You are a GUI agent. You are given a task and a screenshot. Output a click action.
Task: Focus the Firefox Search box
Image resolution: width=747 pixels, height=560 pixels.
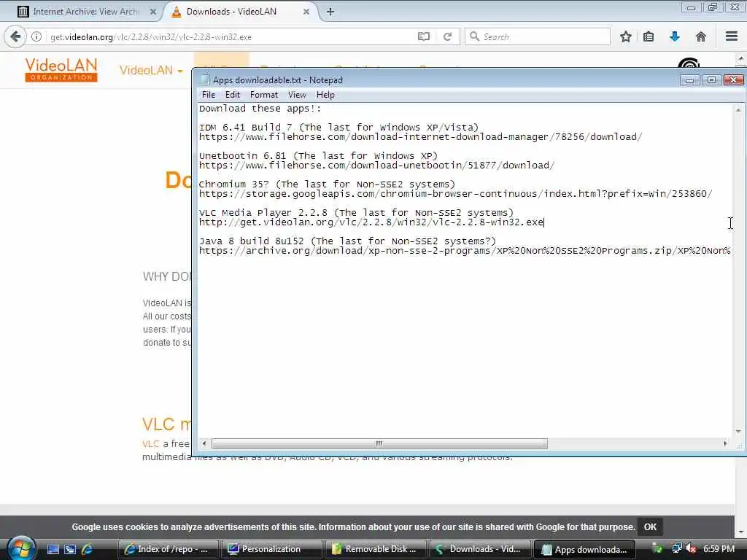pos(538,36)
